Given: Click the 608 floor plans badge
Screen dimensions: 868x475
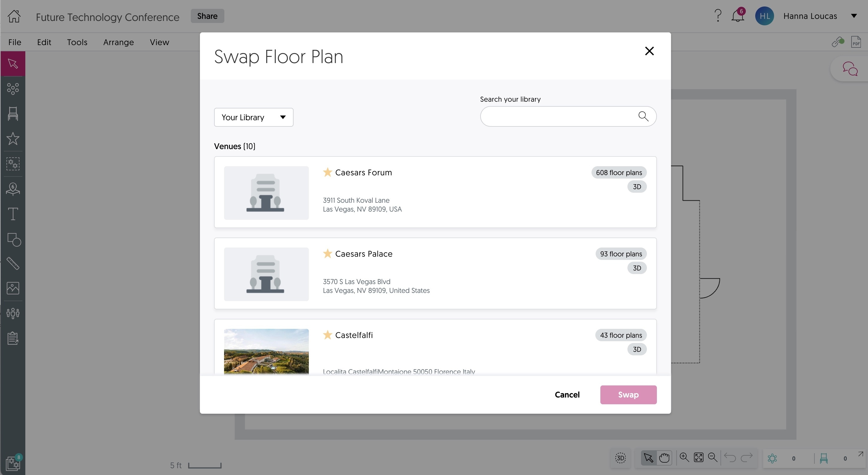Looking at the screenshot, I should click(619, 172).
